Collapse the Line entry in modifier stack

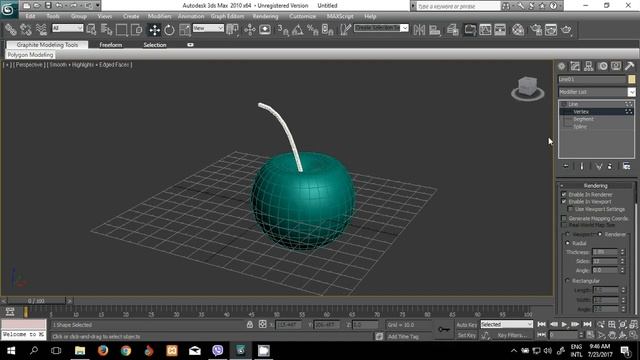click(x=563, y=104)
